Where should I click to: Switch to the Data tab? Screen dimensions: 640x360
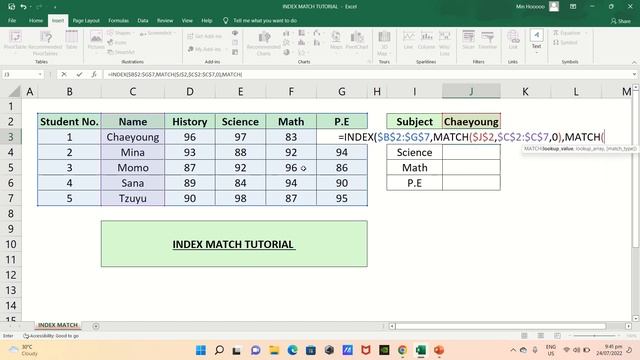(x=143, y=20)
